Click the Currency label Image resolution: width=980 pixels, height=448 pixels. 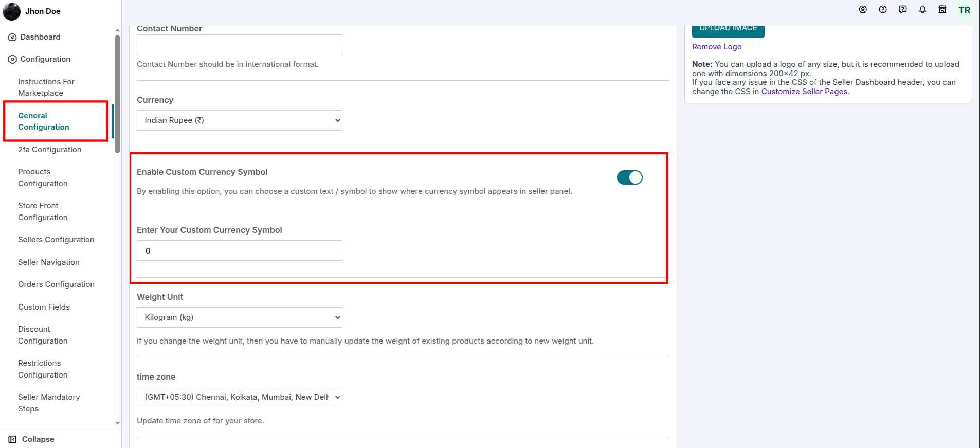[x=155, y=100]
